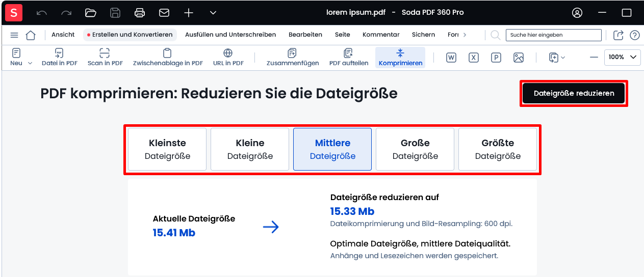Save the document with the floppy icon
Image resolution: width=644 pixels, height=277 pixels.
click(115, 13)
